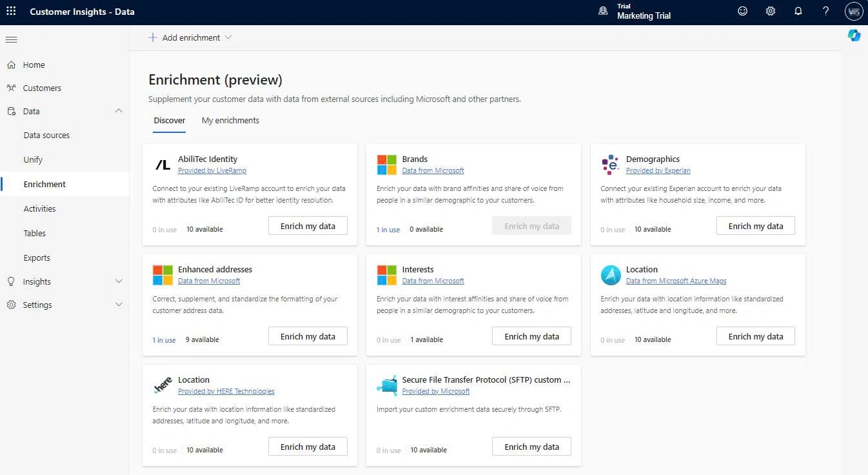Collapse navigation with hamburger icon
This screenshot has height=475, width=868.
click(11, 40)
